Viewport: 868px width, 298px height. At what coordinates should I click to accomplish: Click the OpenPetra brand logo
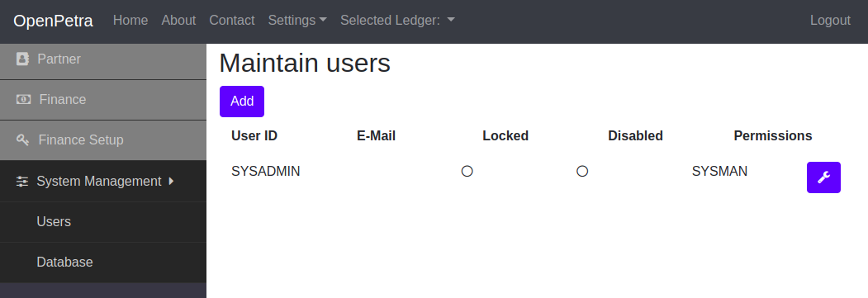pos(53,21)
